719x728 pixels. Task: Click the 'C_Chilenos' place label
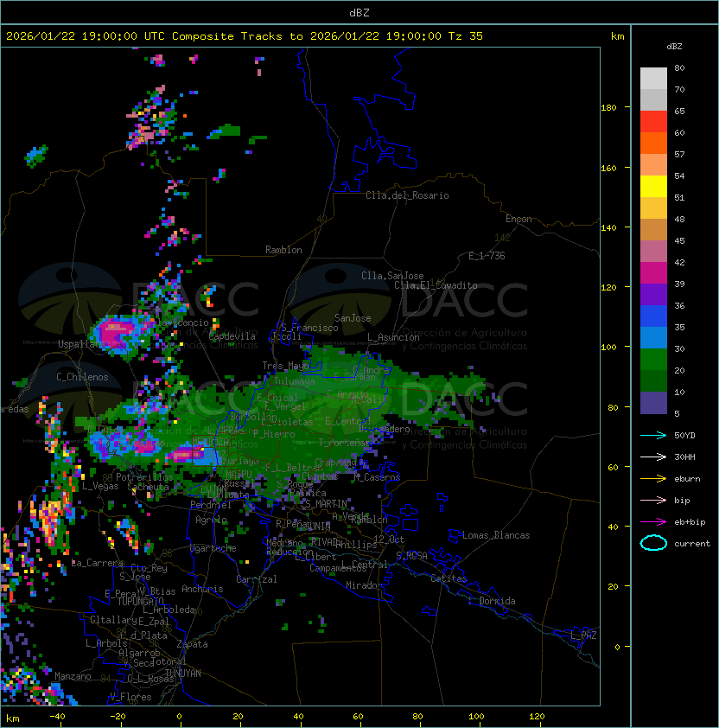[x=82, y=377]
